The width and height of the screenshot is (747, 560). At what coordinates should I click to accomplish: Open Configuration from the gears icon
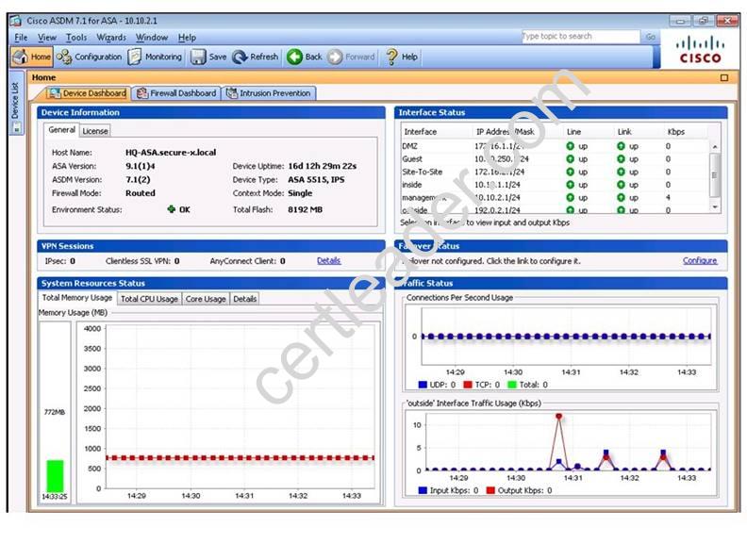(x=64, y=57)
